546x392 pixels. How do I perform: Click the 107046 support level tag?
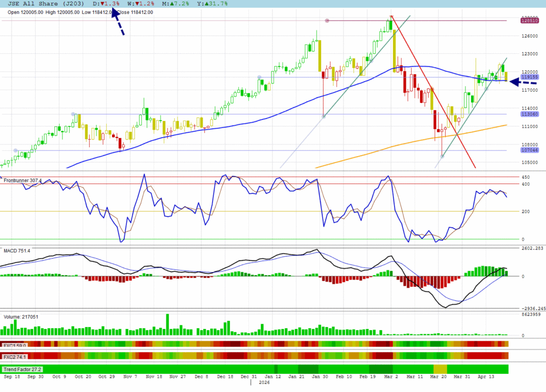pyautogui.click(x=529, y=150)
